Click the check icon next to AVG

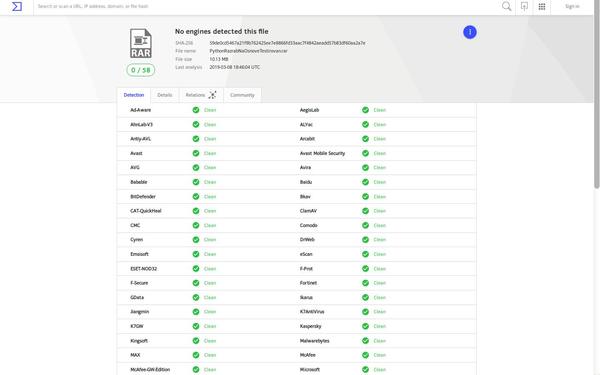point(196,168)
